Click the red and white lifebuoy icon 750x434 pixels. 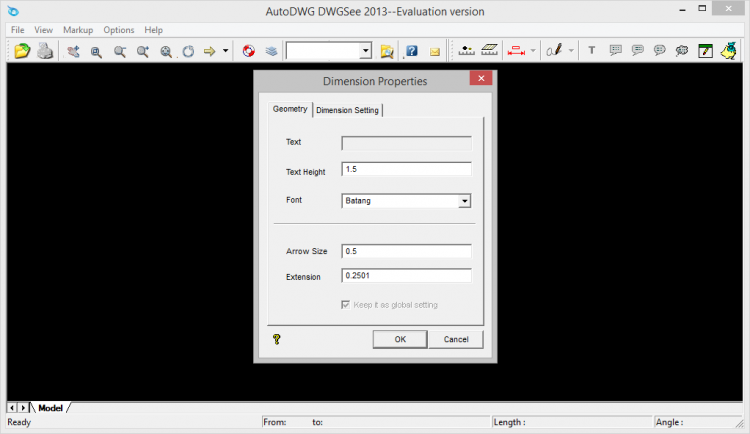(x=249, y=51)
